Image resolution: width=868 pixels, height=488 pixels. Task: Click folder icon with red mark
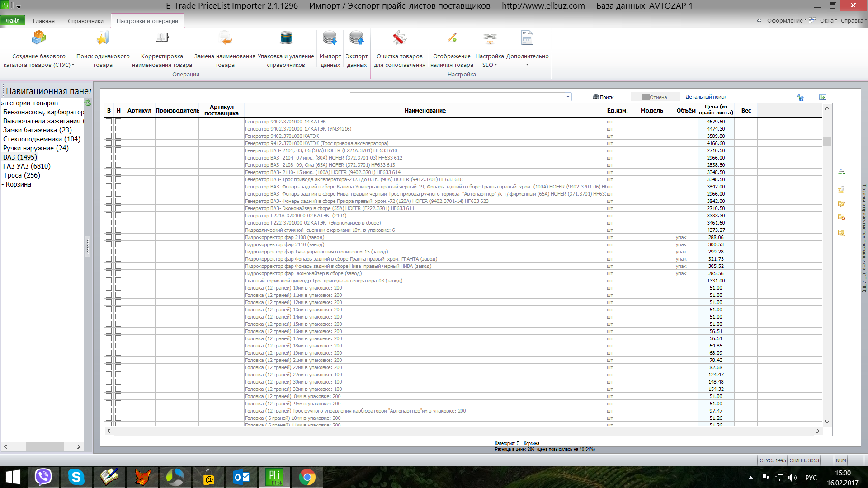(x=841, y=217)
